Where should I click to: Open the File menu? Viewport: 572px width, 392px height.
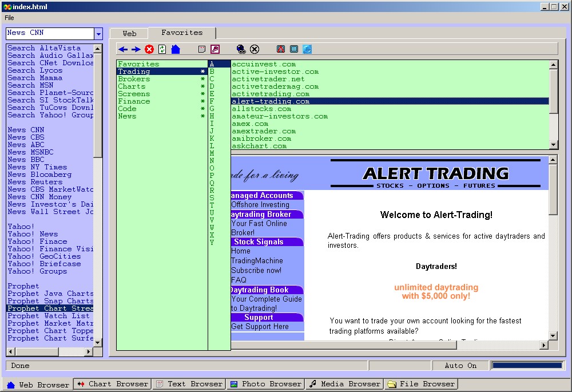coord(9,18)
